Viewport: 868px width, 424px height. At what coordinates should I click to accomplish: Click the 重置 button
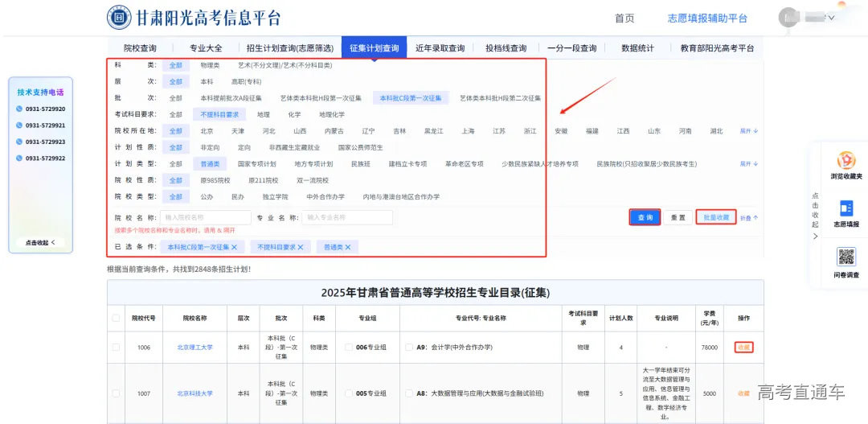[678, 217]
